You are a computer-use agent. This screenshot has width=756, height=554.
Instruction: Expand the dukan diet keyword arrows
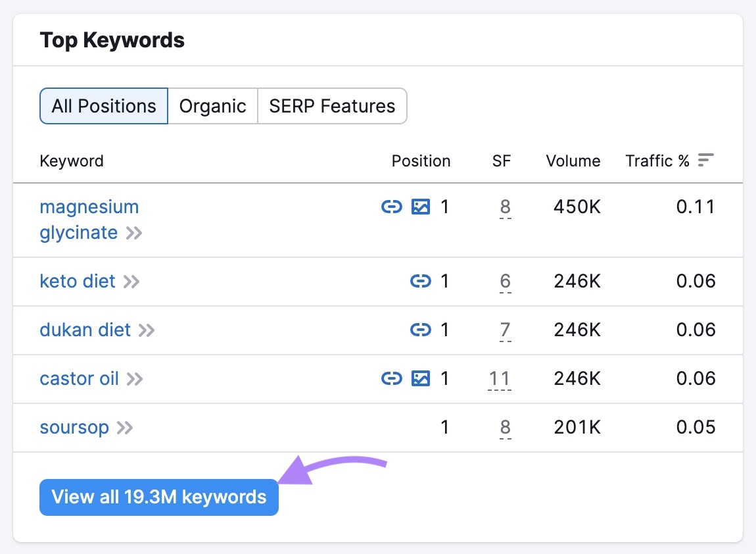click(x=145, y=330)
